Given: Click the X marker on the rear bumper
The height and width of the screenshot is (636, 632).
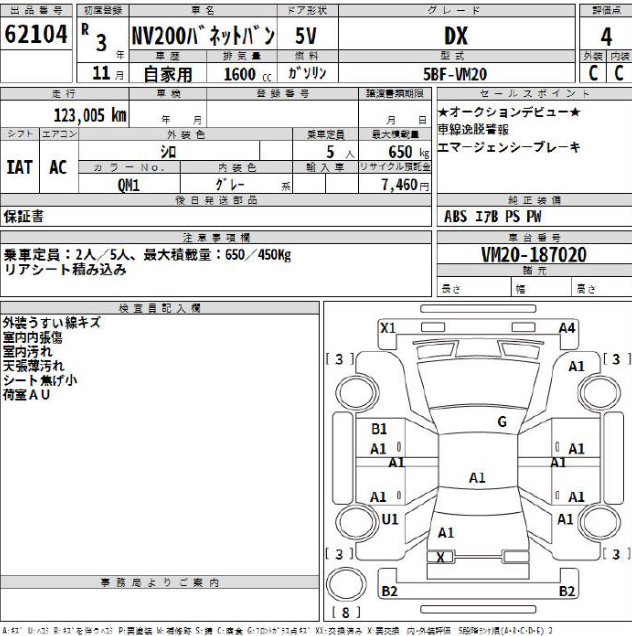Looking at the screenshot, I should (440, 556).
